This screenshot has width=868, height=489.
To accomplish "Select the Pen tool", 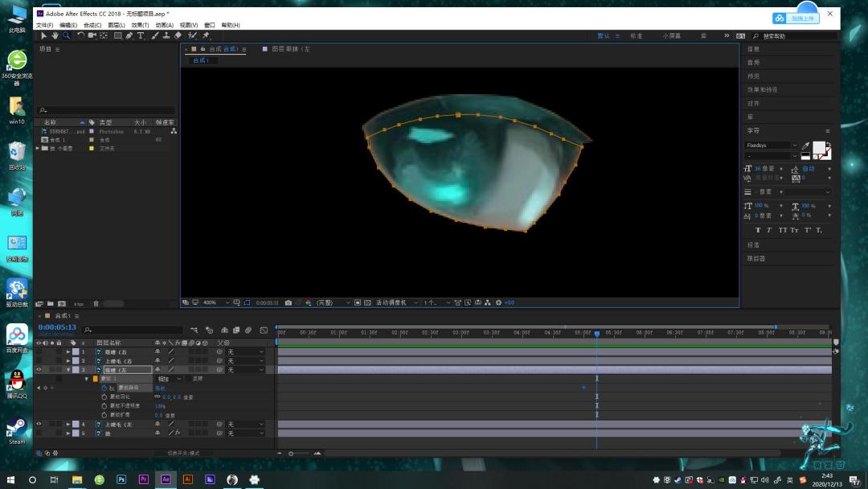I will (x=129, y=35).
